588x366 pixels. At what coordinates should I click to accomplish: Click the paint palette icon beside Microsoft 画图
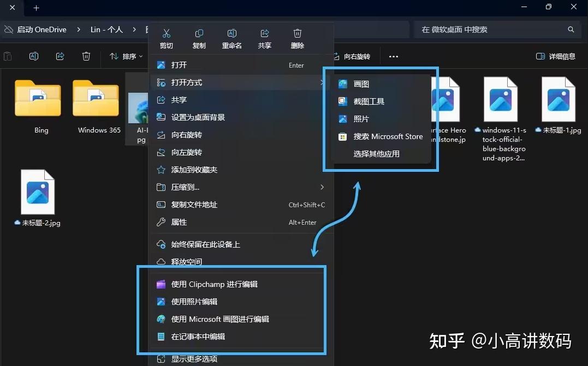coord(161,319)
